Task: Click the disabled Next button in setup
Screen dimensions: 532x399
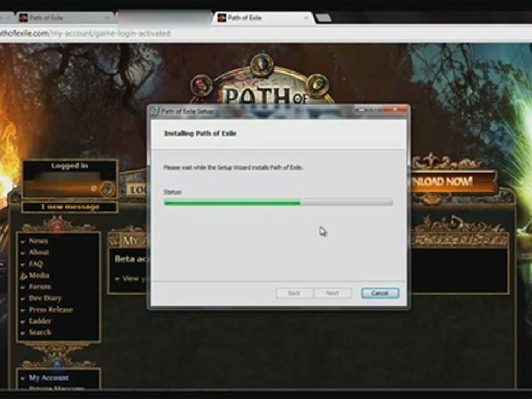Action: (332, 293)
